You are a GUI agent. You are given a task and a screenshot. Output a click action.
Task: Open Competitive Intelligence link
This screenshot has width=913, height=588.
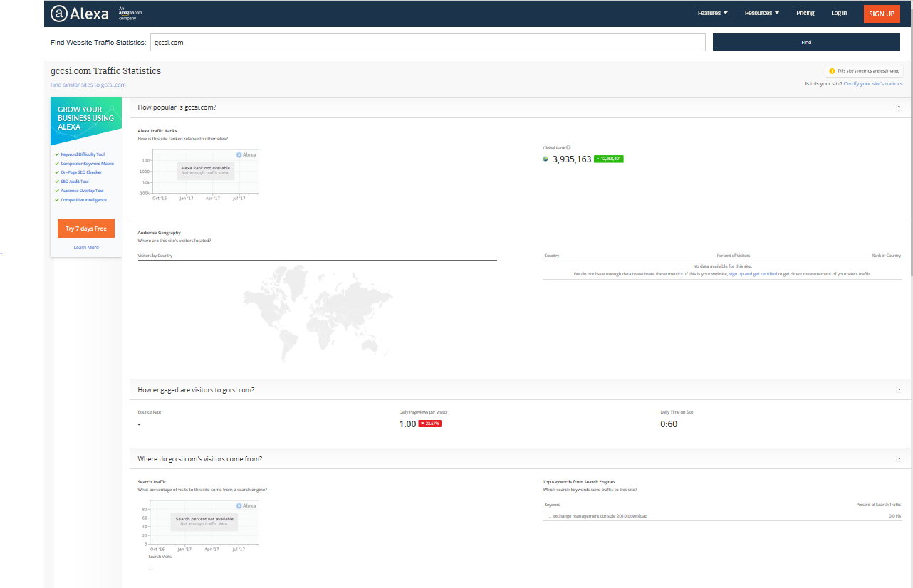coord(83,200)
